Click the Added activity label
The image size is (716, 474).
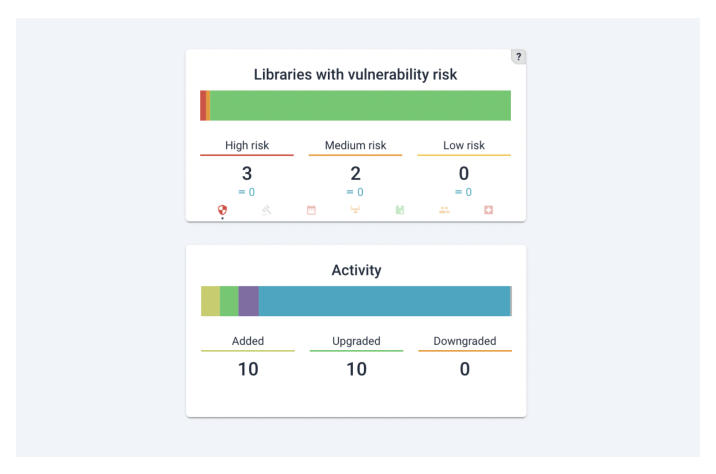pos(247,341)
